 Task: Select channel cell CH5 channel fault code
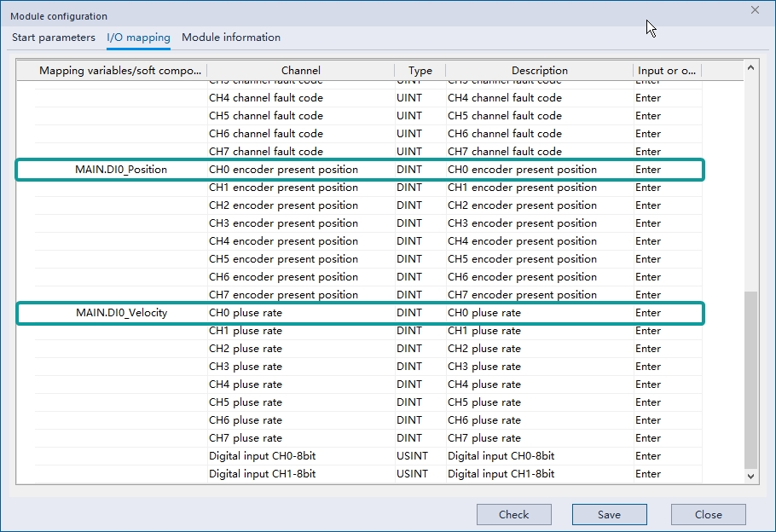(x=301, y=116)
